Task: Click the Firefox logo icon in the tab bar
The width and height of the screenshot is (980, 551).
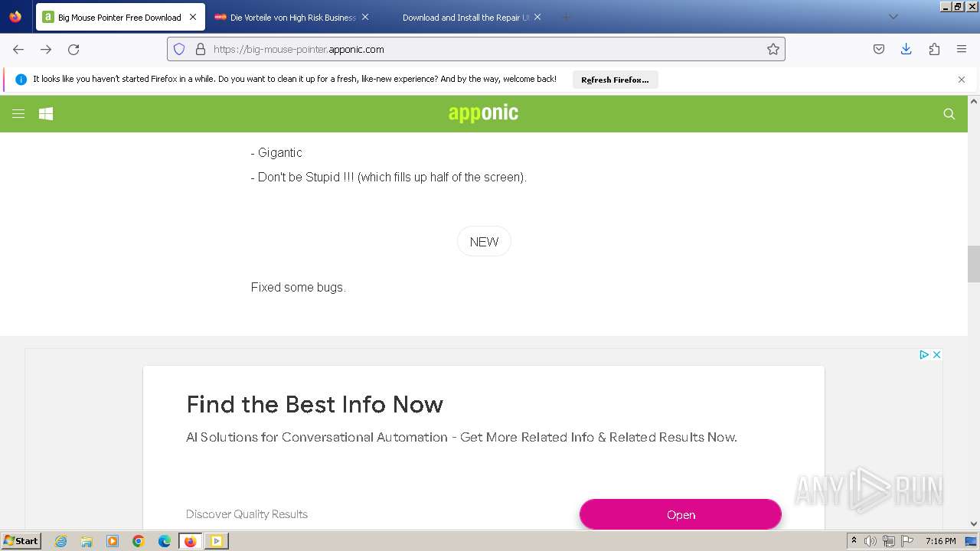Action: pyautogui.click(x=15, y=17)
